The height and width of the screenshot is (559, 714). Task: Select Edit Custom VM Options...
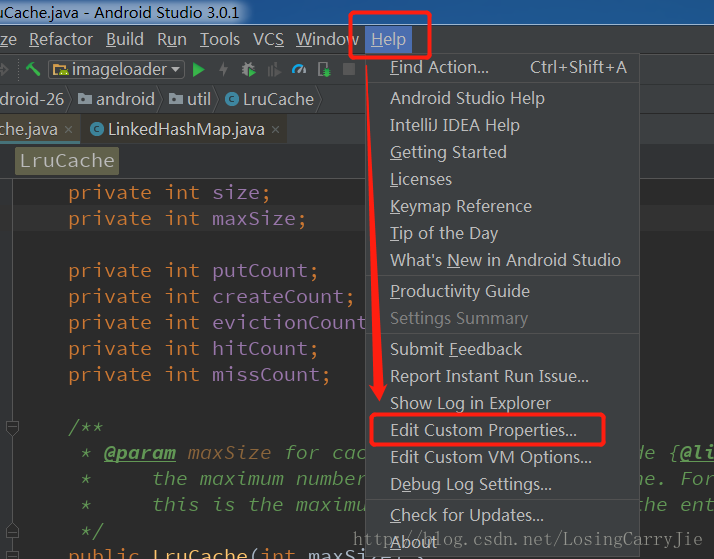503,457
